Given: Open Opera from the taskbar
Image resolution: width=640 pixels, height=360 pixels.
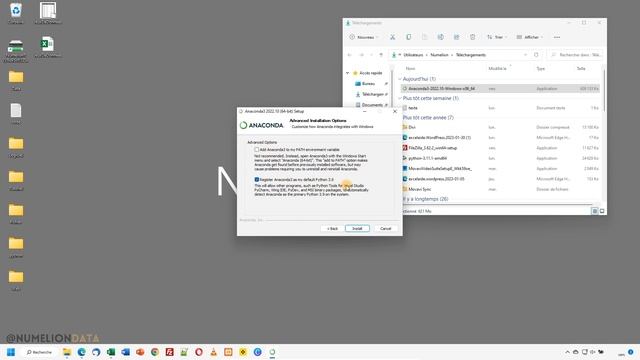Looking at the screenshot, I should click(199, 352).
